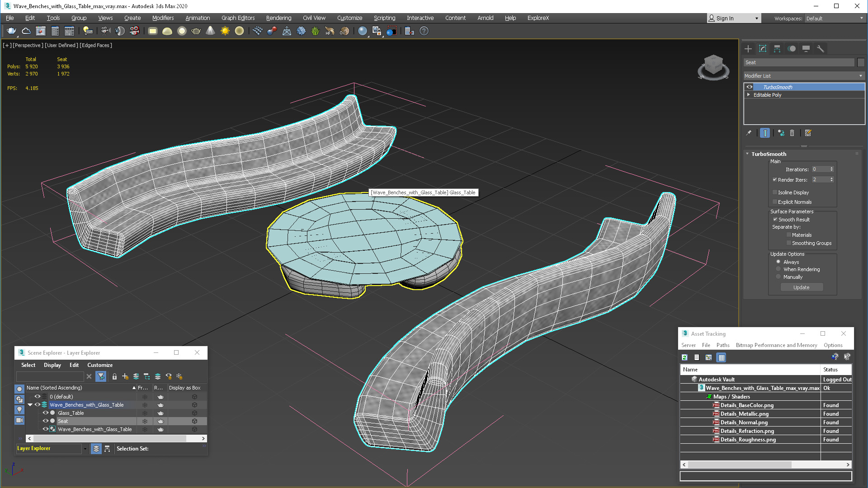The image size is (868, 488).
Task: Click the help question mark toolbar icon
Action: 424,31
